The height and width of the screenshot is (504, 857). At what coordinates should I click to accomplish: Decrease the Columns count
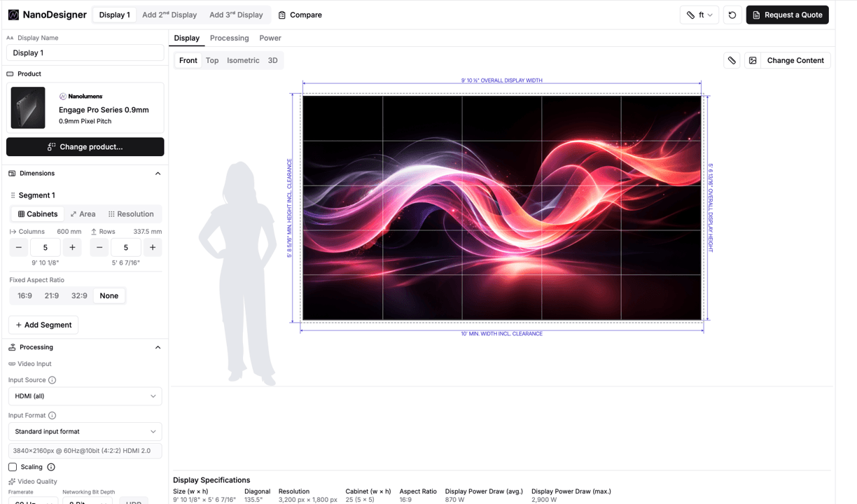pyautogui.click(x=19, y=247)
